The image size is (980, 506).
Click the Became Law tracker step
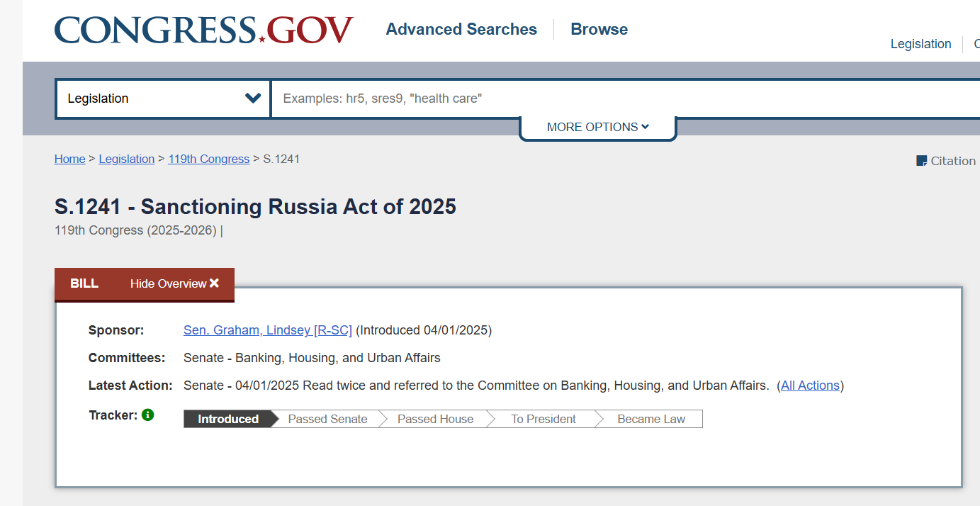651,419
